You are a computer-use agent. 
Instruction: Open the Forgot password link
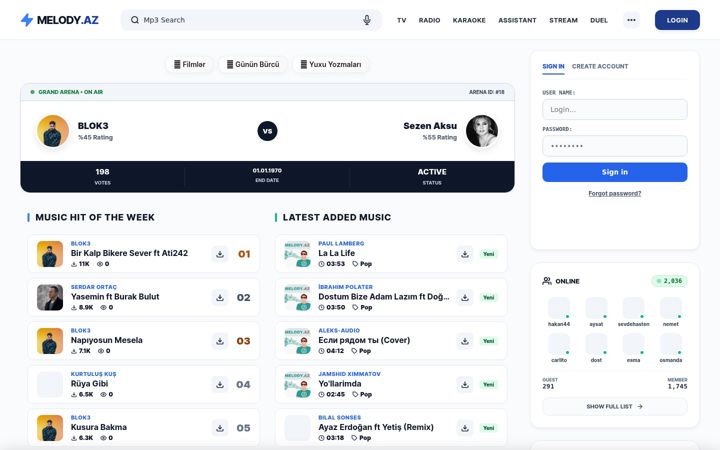click(x=614, y=193)
